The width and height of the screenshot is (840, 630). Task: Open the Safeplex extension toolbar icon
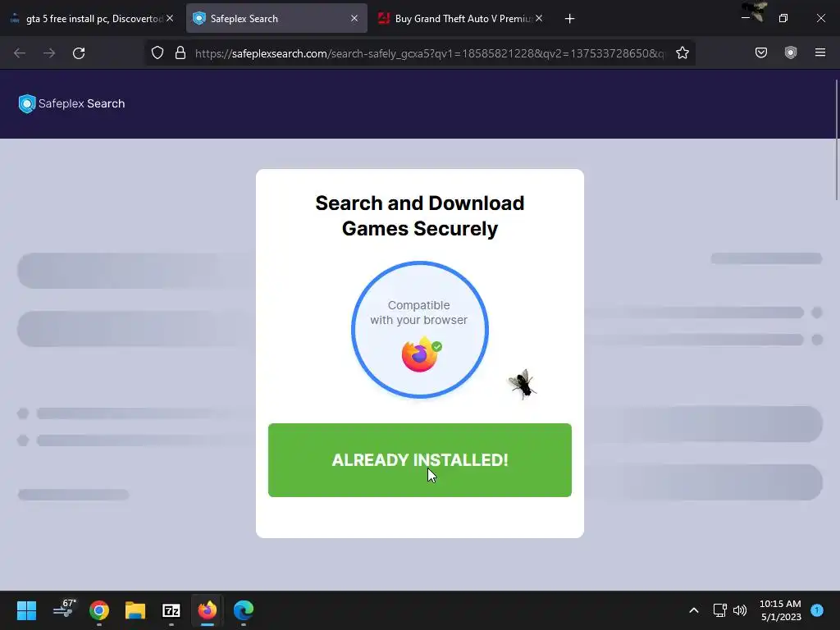pos(791,53)
